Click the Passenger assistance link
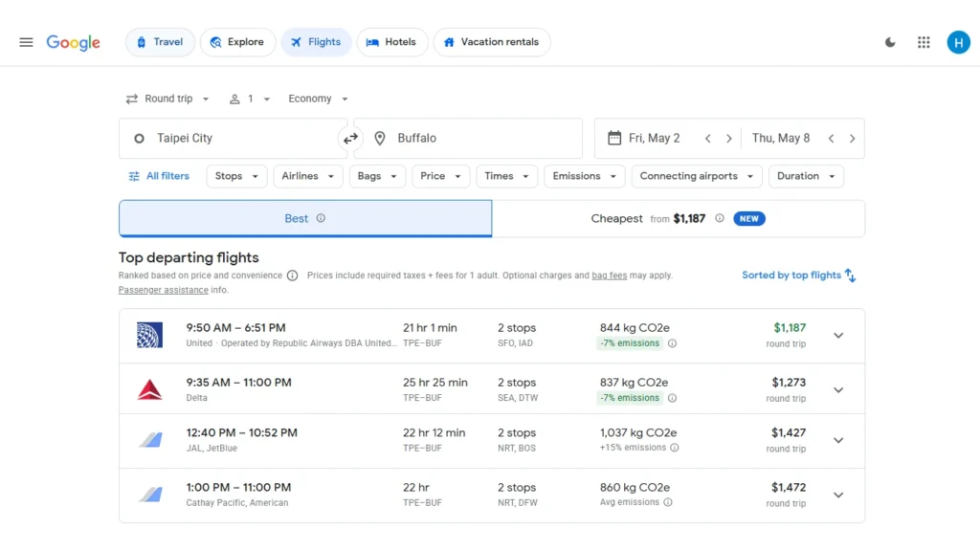980x551 pixels. coord(163,290)
